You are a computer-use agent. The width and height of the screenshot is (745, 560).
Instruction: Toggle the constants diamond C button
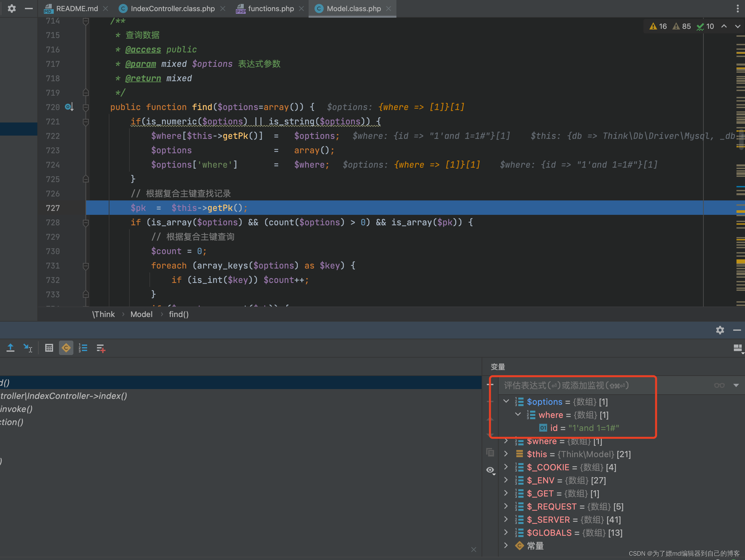coord(66,348)
